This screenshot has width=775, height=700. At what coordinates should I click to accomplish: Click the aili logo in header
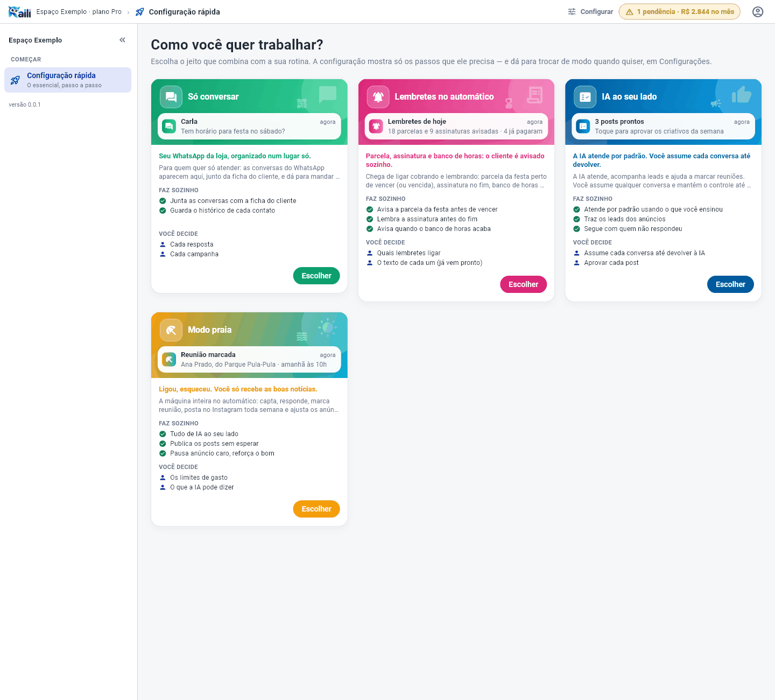coord(19,12)
